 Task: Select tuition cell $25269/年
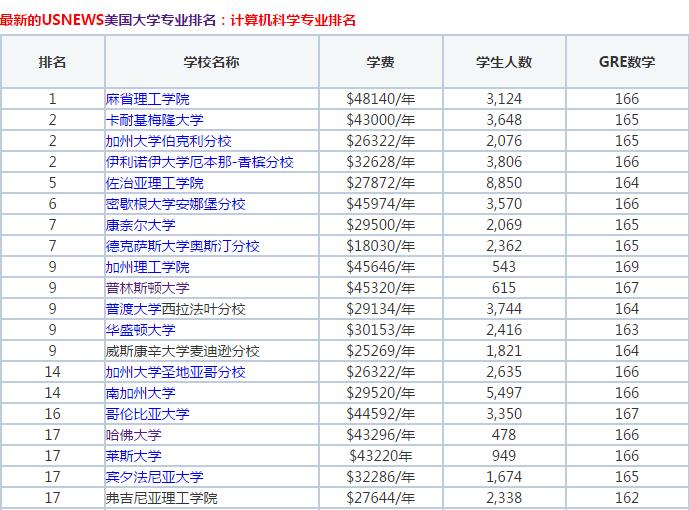click(x=381, y=351)
